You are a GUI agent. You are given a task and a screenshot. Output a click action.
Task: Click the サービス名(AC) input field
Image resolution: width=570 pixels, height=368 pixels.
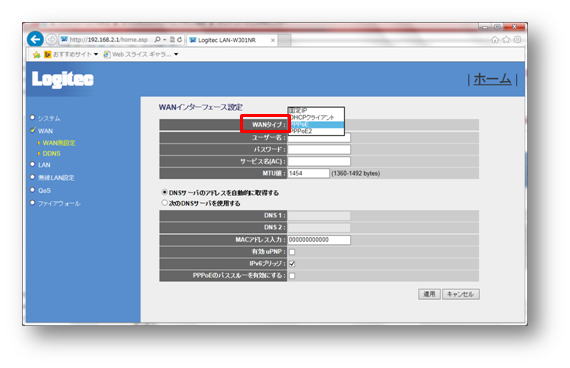tap(319, 161)
